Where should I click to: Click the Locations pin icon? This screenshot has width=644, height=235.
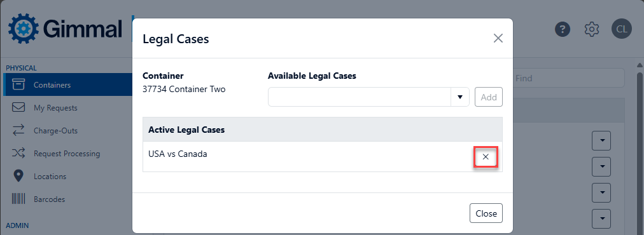[18, 177]
